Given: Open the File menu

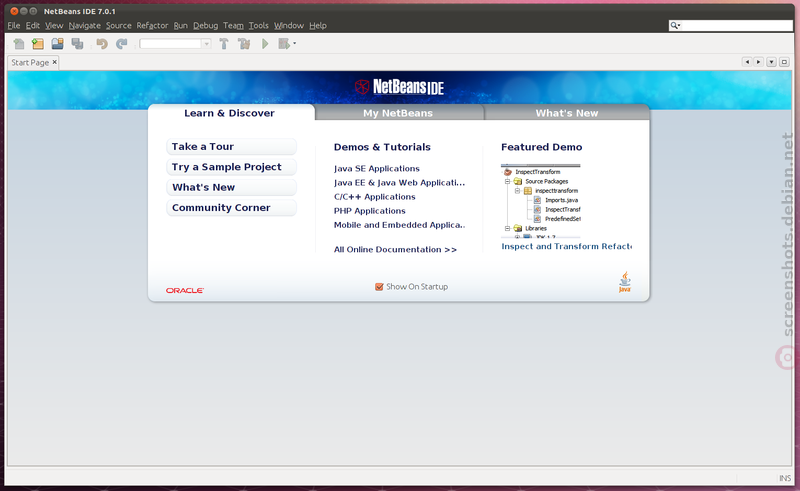Looking at the screenshot, I should pos(14,26).
